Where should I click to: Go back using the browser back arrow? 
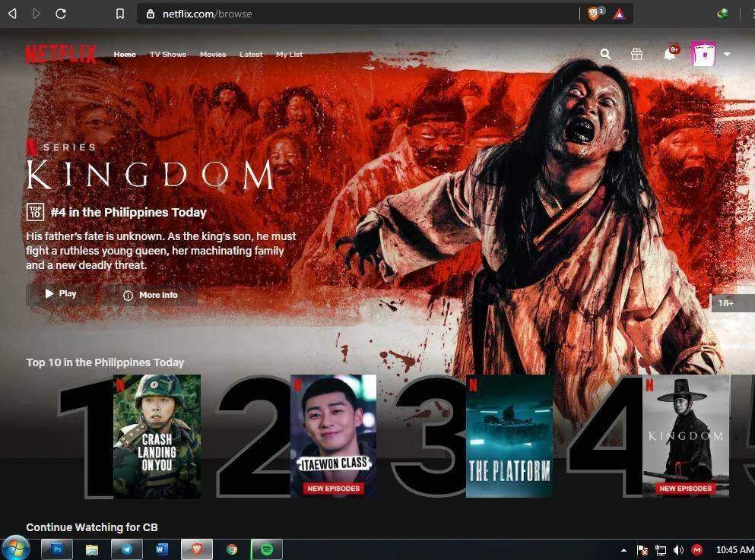13,14
